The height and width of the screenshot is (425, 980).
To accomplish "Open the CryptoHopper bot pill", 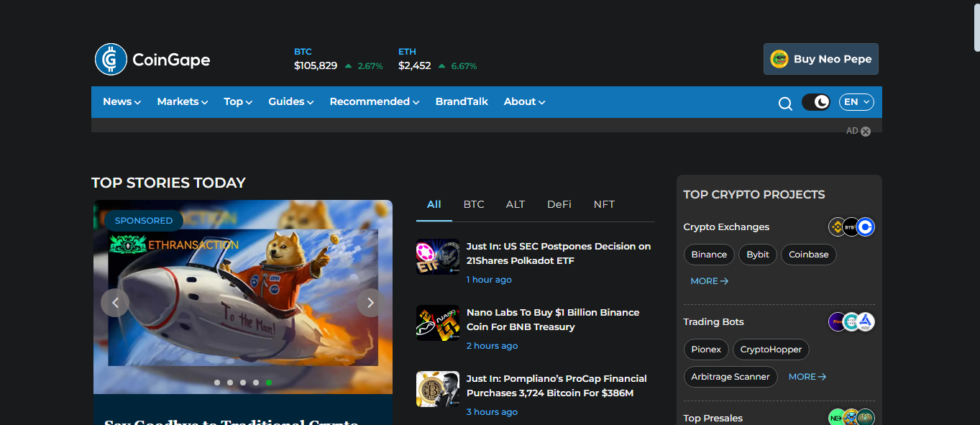I will 771,349.
